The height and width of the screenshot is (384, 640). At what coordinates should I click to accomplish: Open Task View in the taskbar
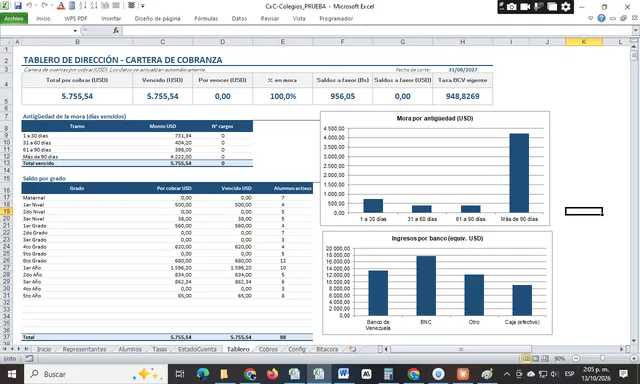180,374
